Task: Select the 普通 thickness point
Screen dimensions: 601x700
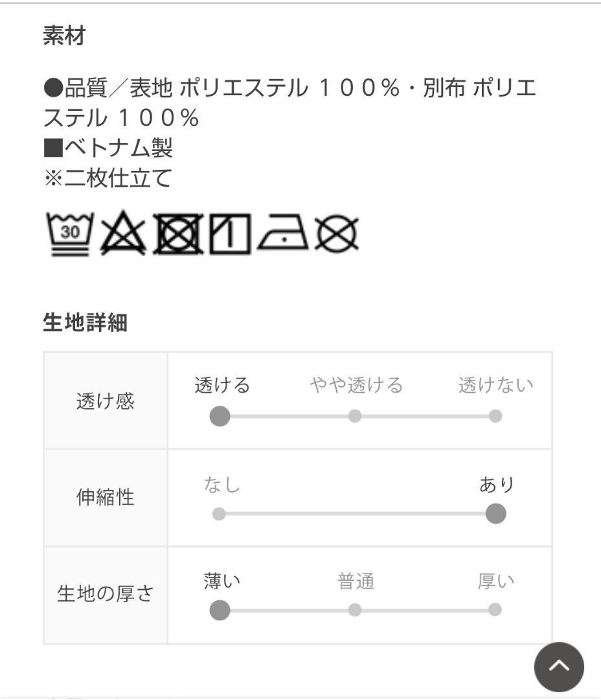Action: tap(355, 610)
